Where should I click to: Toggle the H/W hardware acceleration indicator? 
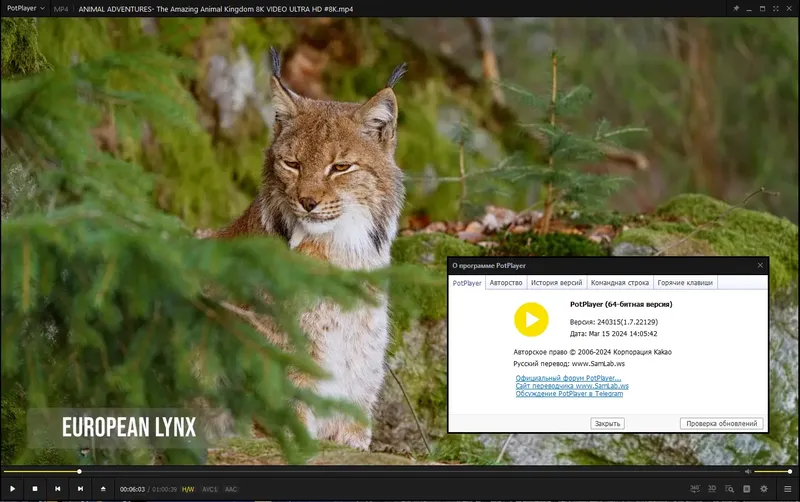(x=188, y=489)
